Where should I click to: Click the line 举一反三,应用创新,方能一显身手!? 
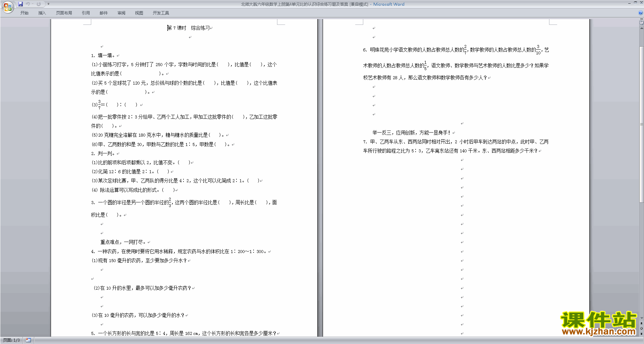(412, 133)
